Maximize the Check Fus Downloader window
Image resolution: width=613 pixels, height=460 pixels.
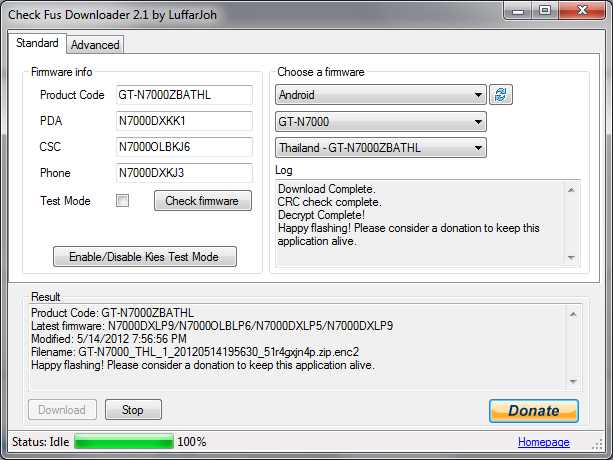pos(545,10)
